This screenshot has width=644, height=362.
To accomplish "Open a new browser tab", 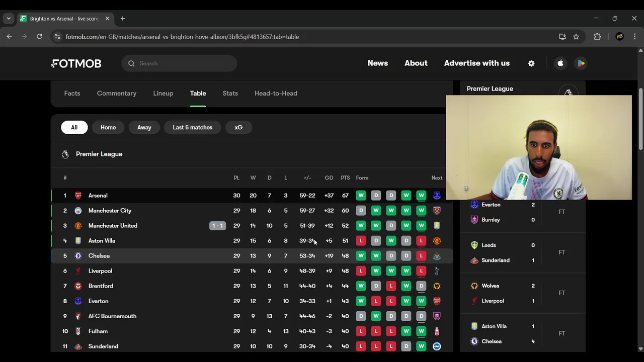I will [x=122, y=19].
